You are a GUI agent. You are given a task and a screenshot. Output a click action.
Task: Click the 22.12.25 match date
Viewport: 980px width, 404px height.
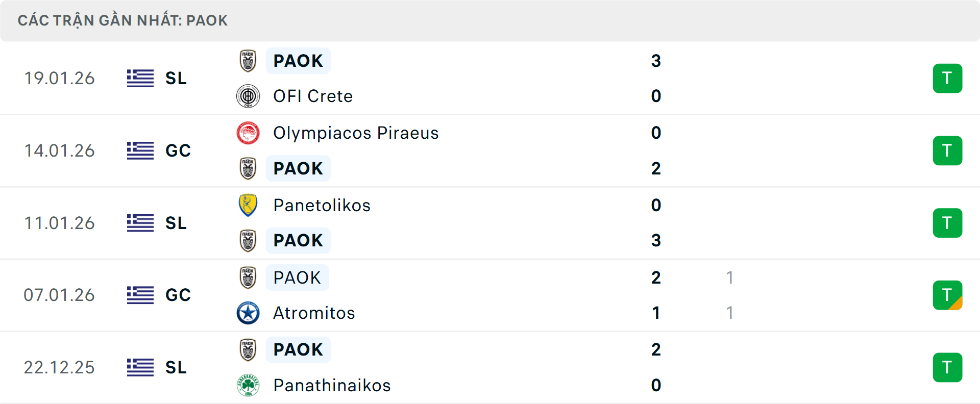pyautogui.click(x=59, y=367)
